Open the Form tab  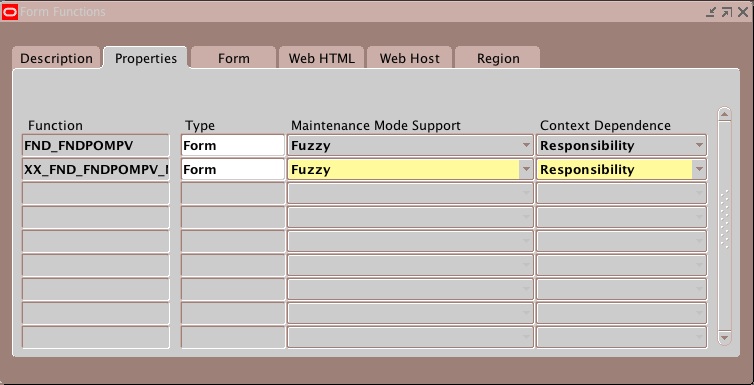click(x=234, y=58)
